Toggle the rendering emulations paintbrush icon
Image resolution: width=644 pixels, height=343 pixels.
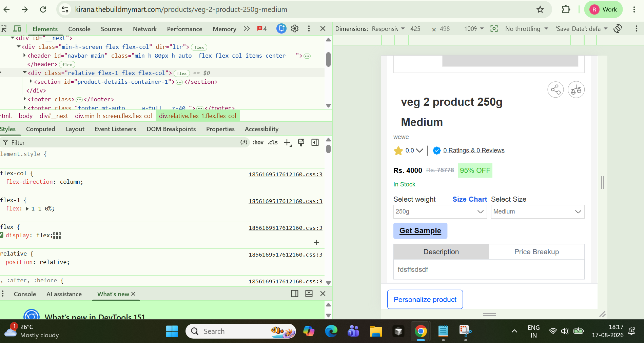301,142
